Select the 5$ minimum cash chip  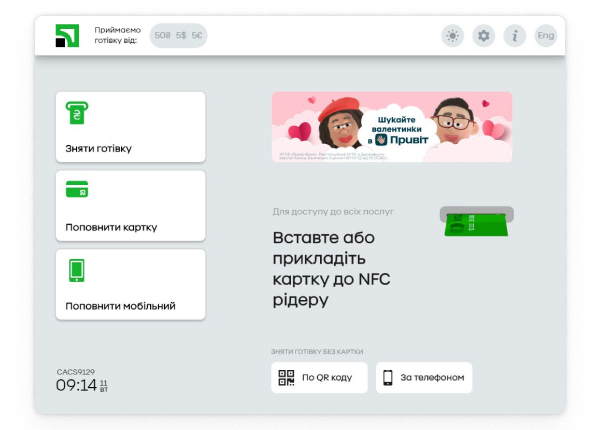click(x=181, y=36)
